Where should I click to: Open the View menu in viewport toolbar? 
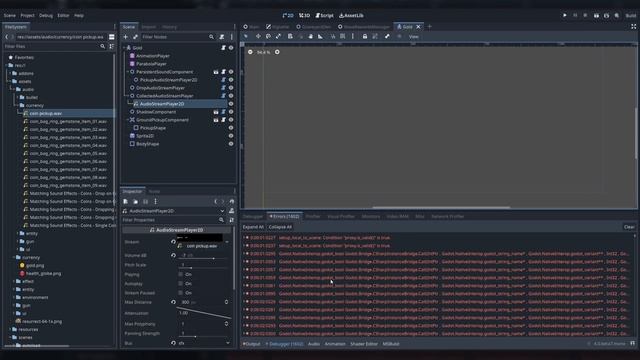413,37
